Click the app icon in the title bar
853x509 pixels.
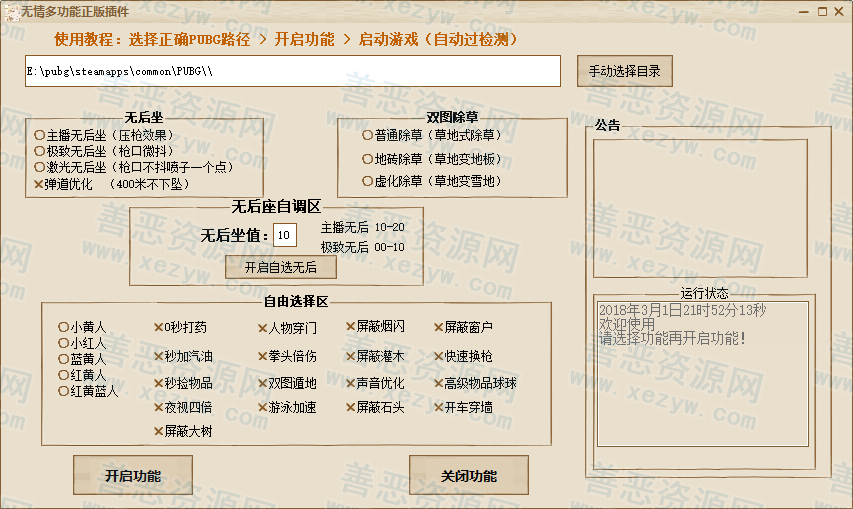tap(10, 11)
